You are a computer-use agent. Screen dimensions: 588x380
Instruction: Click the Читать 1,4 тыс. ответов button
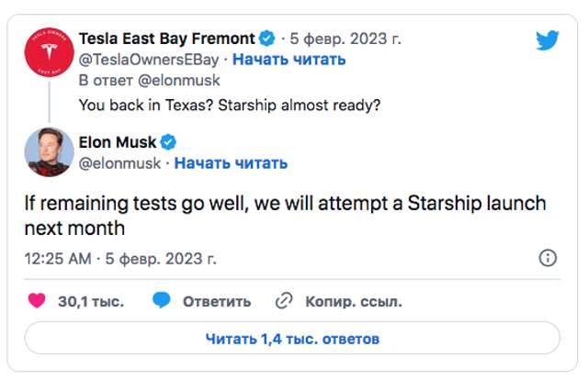pyautogui.click(x=292, y=339)
